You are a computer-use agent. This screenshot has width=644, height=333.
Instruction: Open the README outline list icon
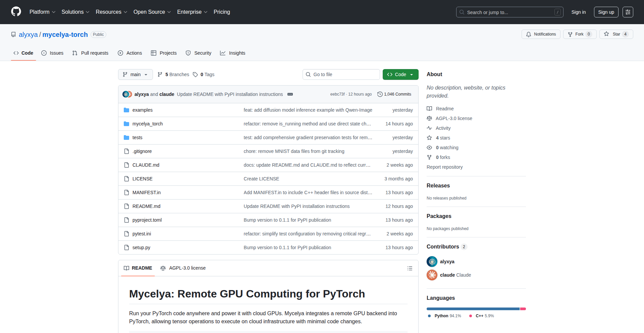(410, 268)
